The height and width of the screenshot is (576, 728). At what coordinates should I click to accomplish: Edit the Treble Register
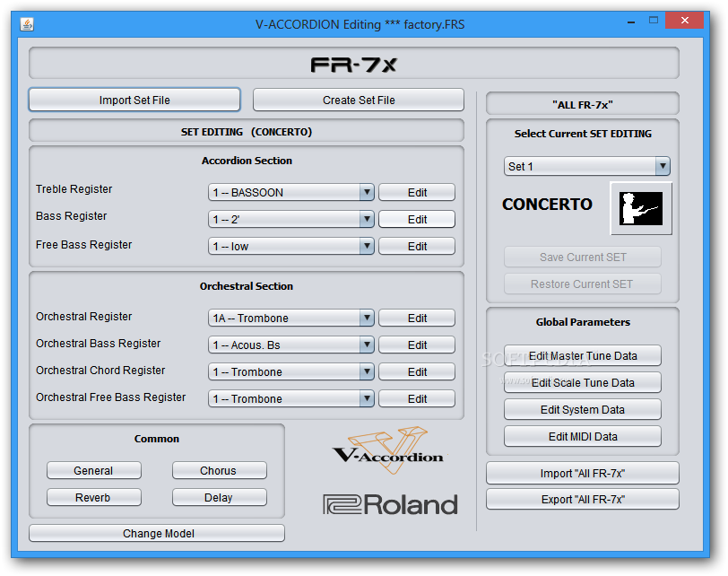pyautogui.click(x=417, y=192)
